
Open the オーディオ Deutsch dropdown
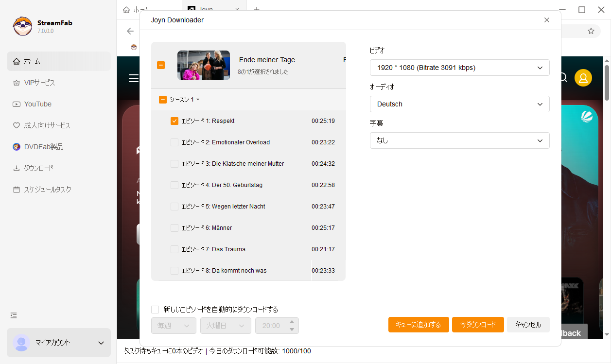[x=459, y=104]
